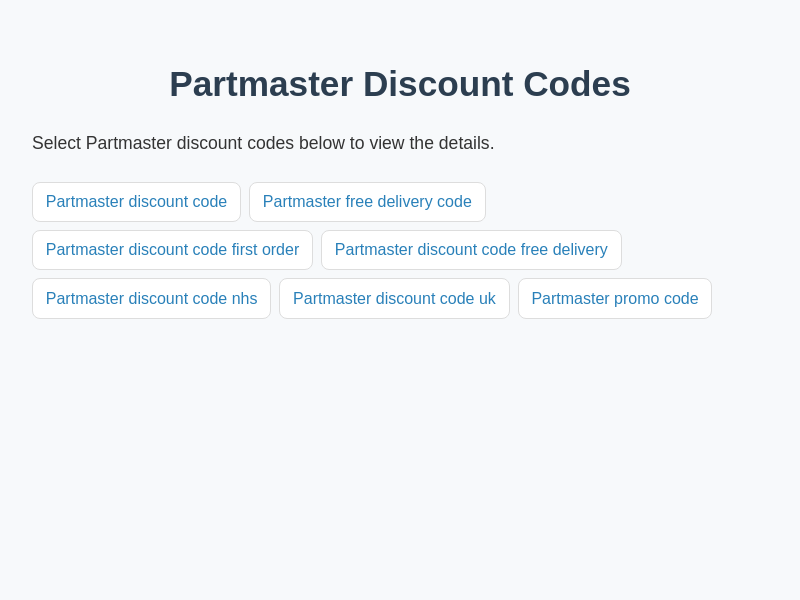Click the page title at the top
Screen dimensions: 800x600
click(x=400, y=84)
